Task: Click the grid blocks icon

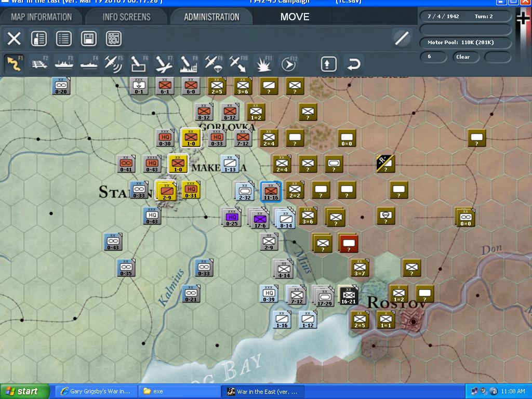Action: pos(114,38)
